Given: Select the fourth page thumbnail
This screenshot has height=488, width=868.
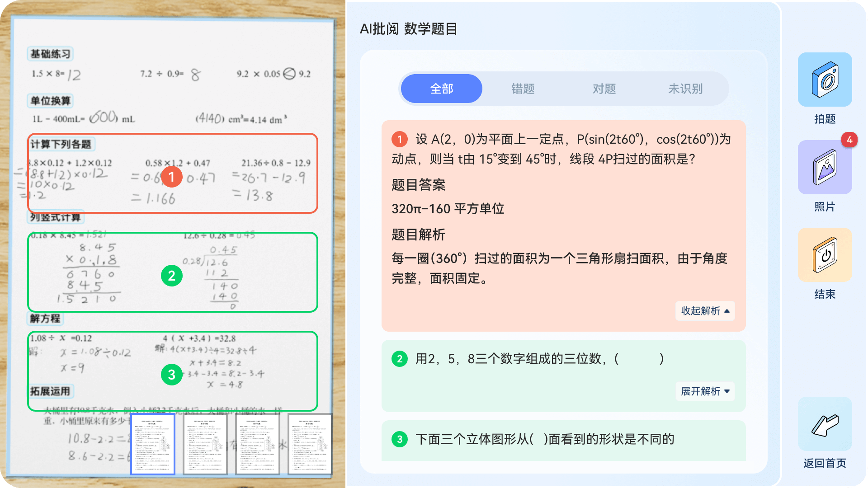Looking at the screenshot, I should coord(310,444).
